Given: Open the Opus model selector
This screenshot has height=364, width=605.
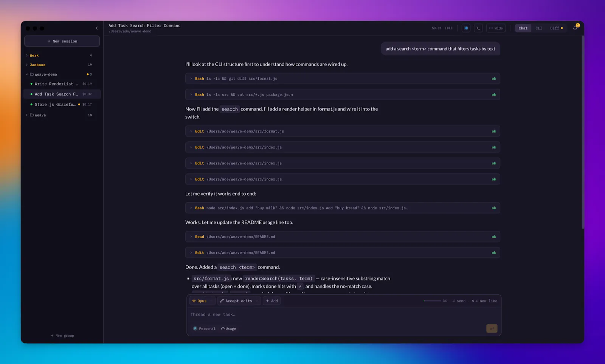Looking at the screenshot, I should coord(202,301).
